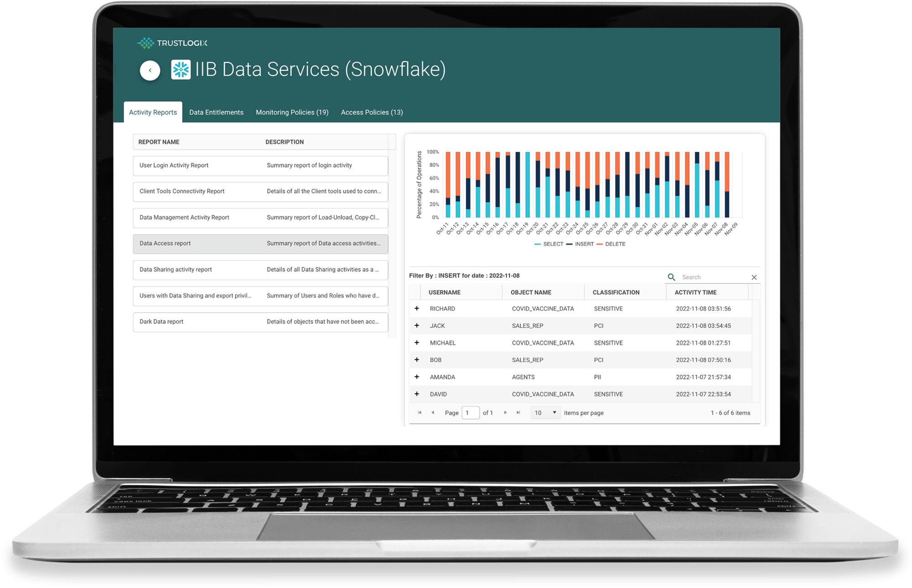Screen dimensions: 912x588
Task: Go to last page arrow
Action: pos(518,413)
